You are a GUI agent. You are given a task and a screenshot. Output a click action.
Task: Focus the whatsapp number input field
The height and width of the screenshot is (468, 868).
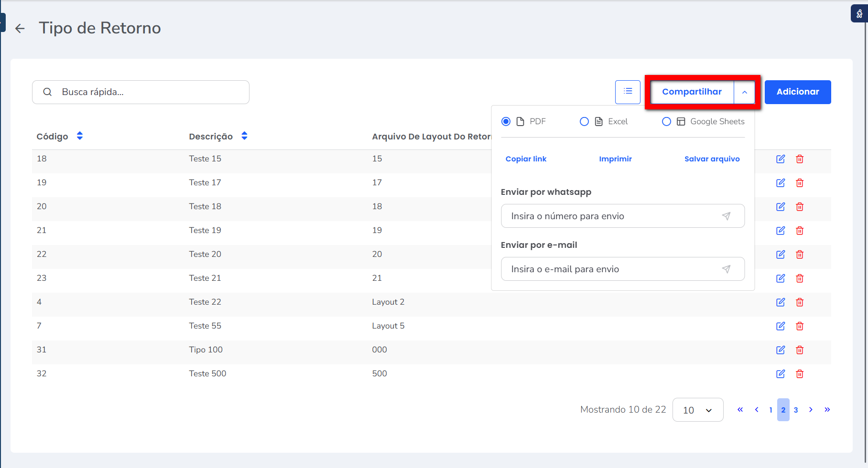[x=623, y=216]
